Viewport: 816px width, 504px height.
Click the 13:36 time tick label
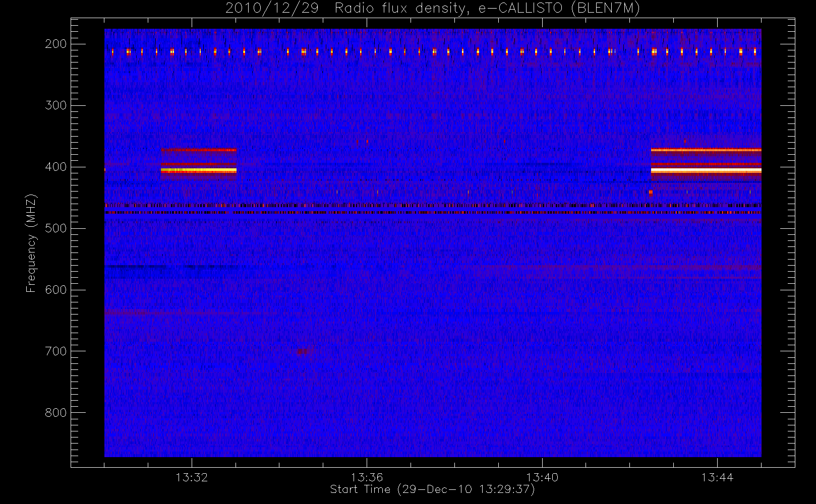(x=367, y=477)
